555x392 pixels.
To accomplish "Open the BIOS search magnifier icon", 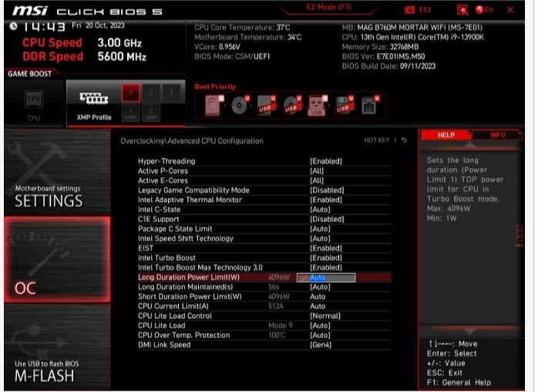I will [x=462, y=10].
